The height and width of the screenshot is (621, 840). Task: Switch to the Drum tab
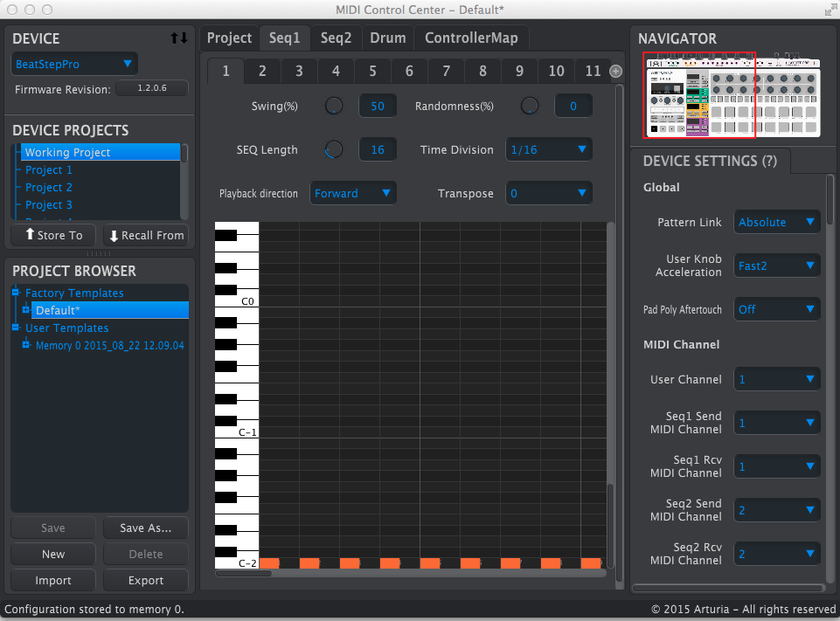(387, 38)
